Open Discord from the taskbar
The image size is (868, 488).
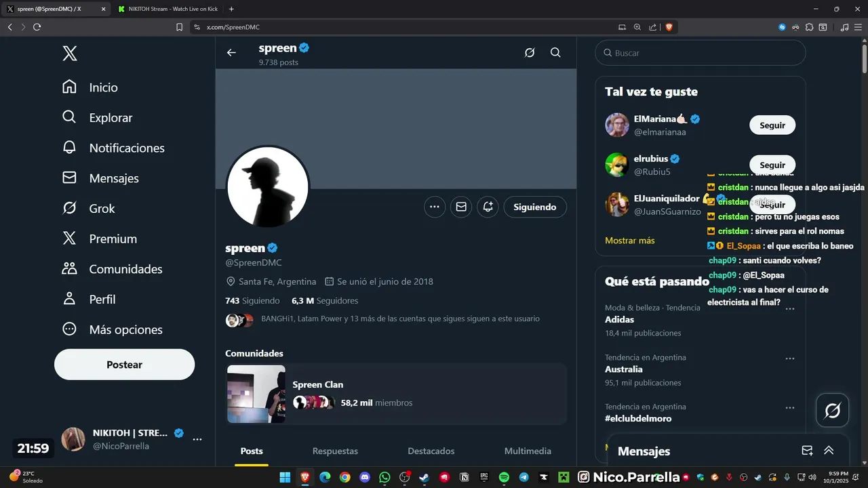point(365,477)
